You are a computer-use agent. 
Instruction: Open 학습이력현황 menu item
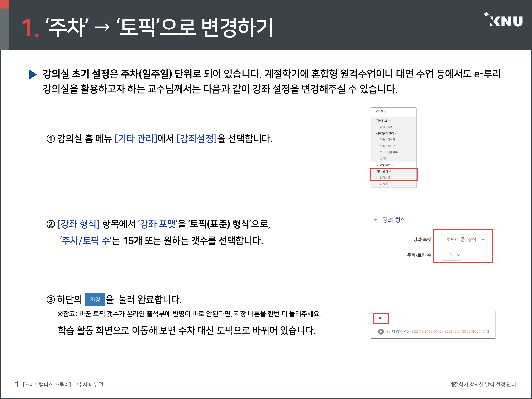387,140
